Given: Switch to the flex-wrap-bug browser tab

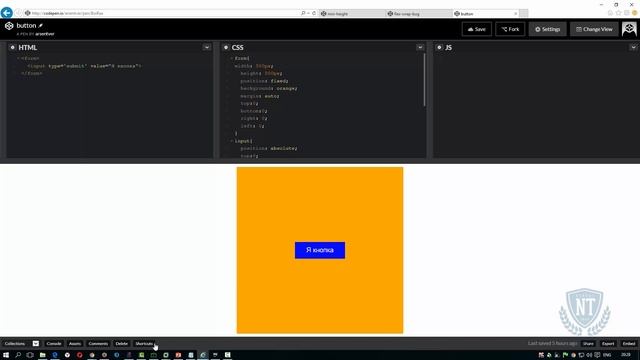Looking at the screenshot, I should point(419,13).
